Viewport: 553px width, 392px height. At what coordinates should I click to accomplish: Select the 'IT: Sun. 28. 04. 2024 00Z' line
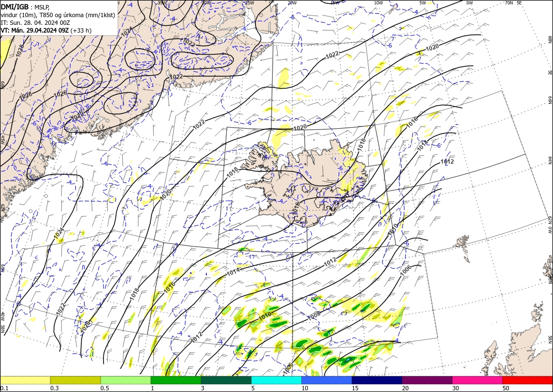(x=35, y=23)
